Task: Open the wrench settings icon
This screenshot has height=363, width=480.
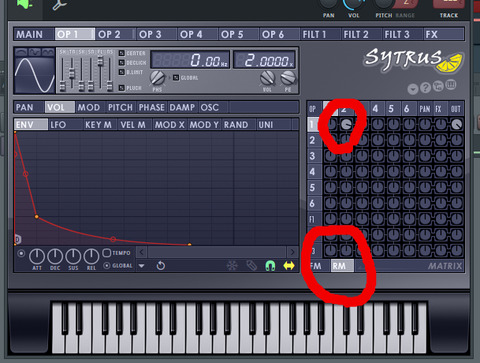Action: [x=60, y=5]
